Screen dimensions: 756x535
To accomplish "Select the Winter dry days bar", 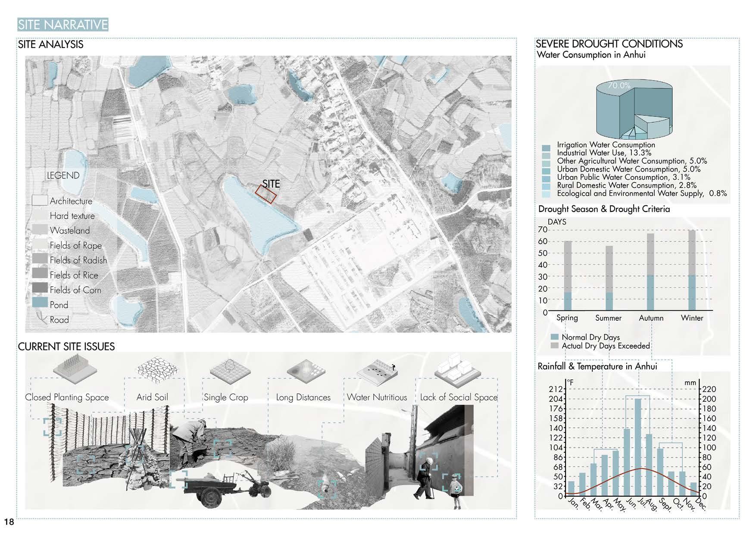I will coord(692,270).
